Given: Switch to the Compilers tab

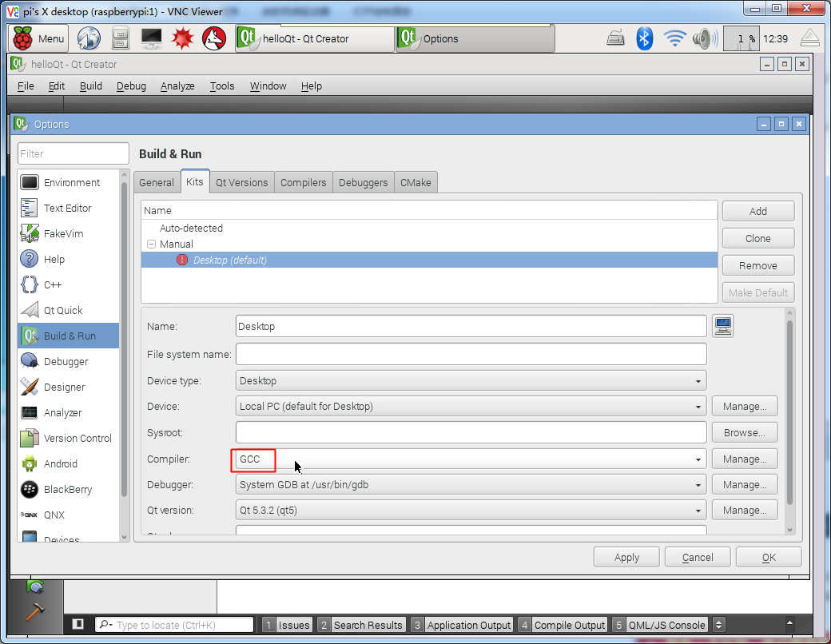Looking at the screenshot, I should click(x=303, y=182).
